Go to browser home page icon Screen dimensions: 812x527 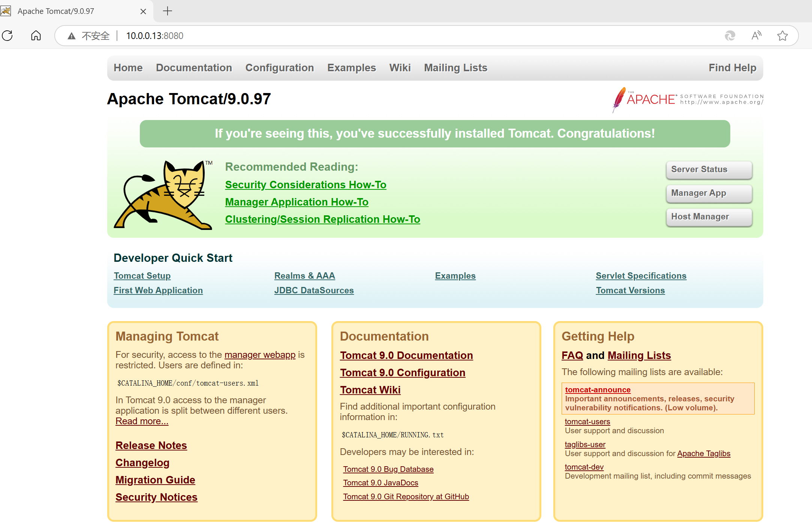click(x=36, y=36)
